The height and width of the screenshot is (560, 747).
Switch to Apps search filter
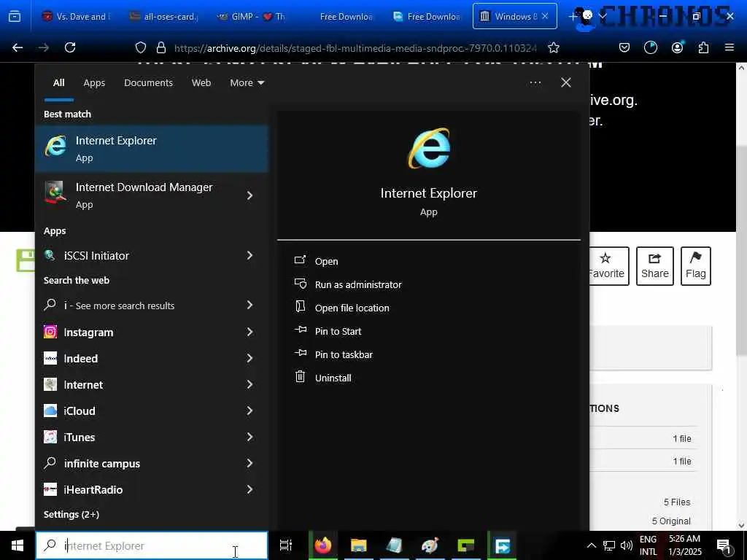click(94, 83)
